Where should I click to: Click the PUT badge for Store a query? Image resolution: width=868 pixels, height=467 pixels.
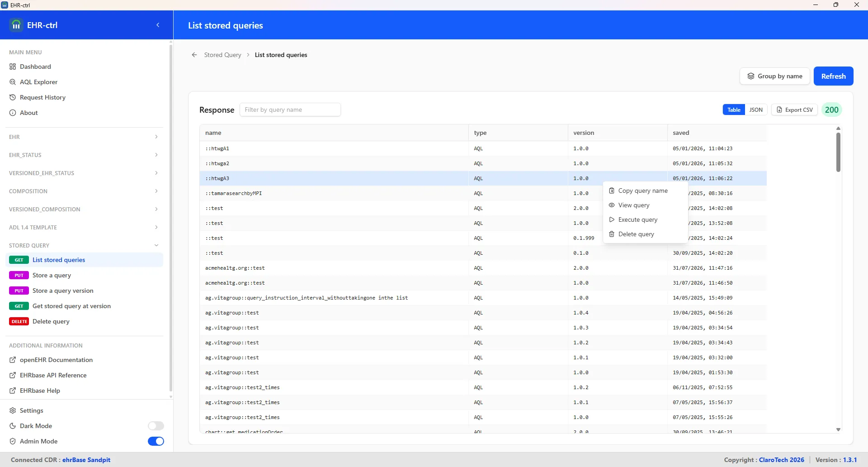(19, 275)
